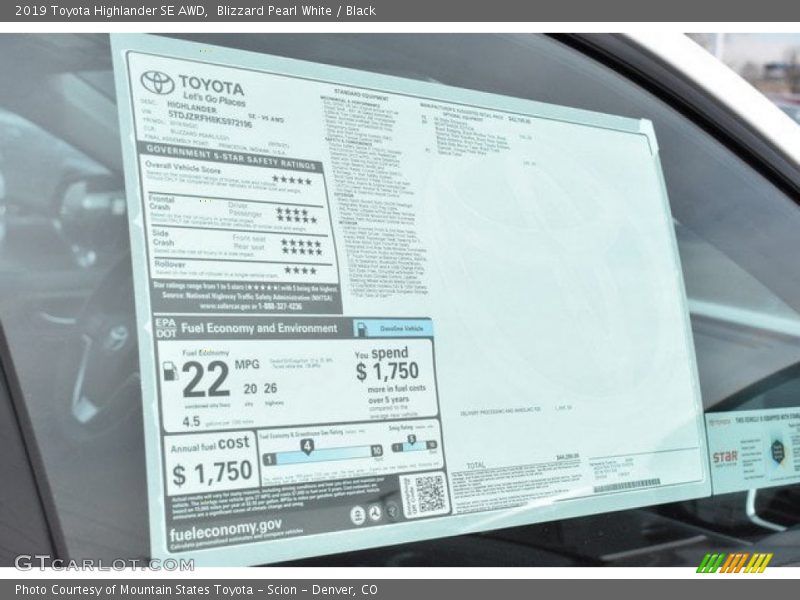The height and width of the screenshot is (600, 800).
Task: Click the fueleconomy.gov text
Action: point(225,530)
